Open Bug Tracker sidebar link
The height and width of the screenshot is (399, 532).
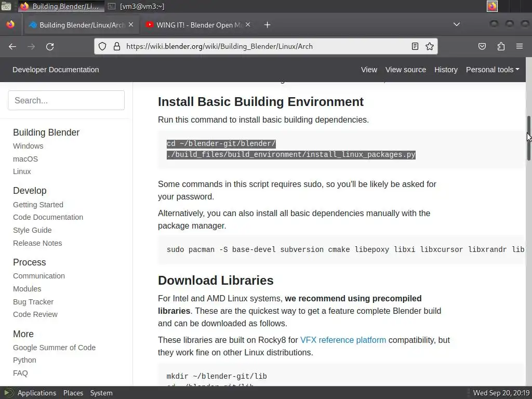point(33,302)
